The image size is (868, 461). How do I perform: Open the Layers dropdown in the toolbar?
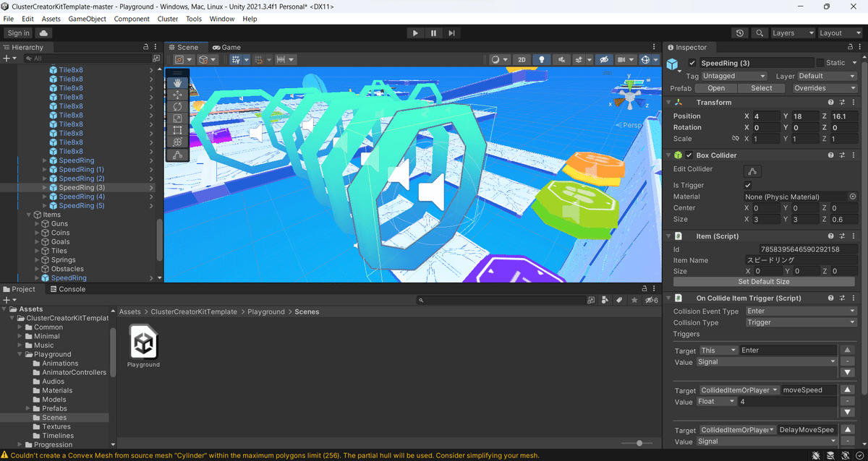point(792,33)
